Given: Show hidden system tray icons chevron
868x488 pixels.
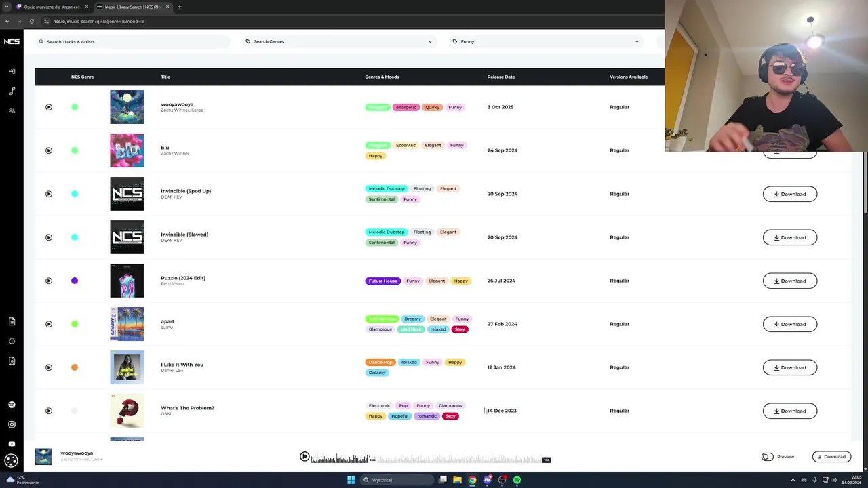Looking at the screenshot, I should pos(793,480).
